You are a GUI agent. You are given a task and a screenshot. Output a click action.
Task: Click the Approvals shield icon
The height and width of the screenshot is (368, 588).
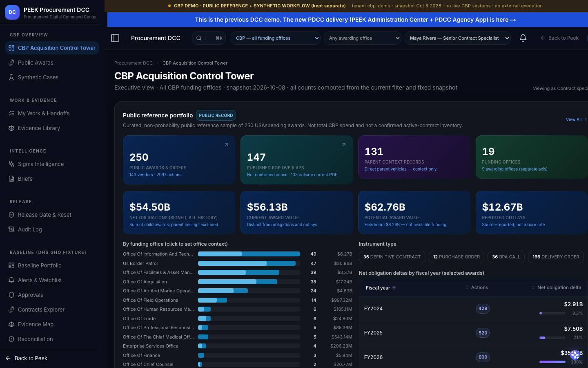click(x=11, y=295)
